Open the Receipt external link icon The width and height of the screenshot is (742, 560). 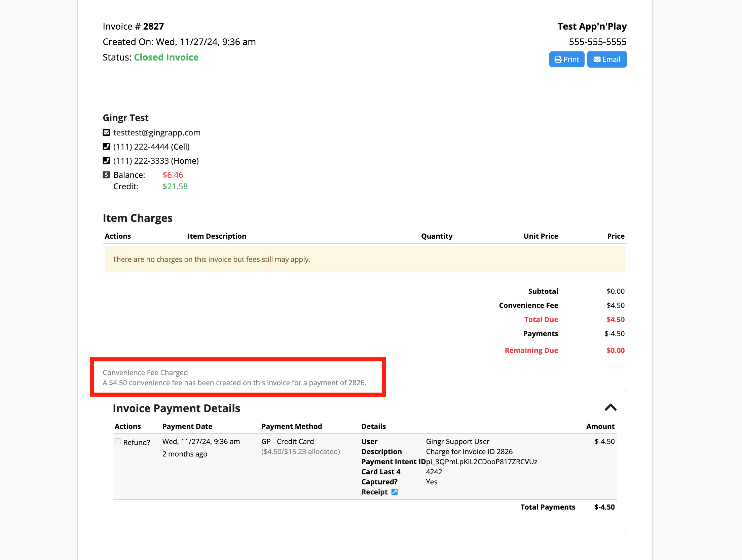point(395,492)
